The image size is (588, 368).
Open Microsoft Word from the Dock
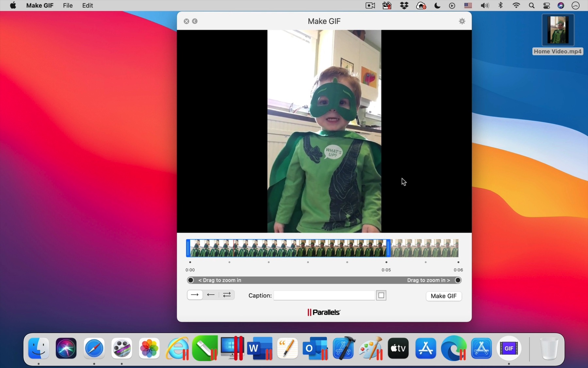[x=259, y=348]
